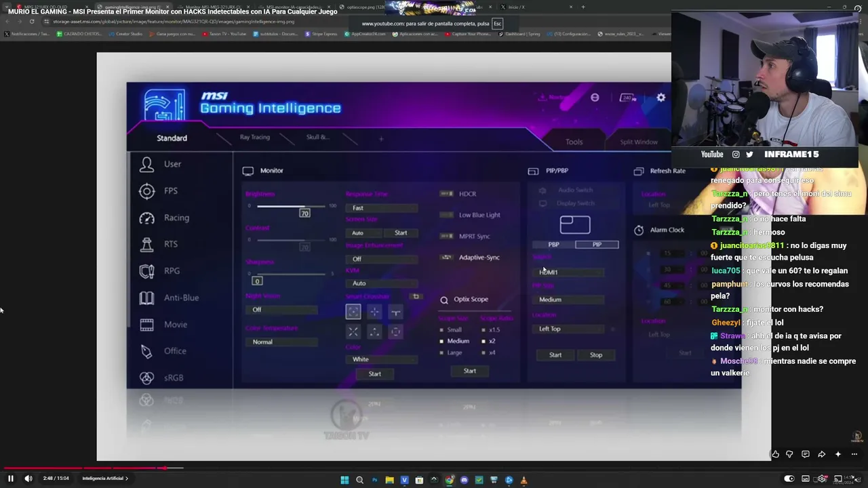Click the PIP/PBP Stop button
Image resolution: width=868 pixels, height=488 pixels.
click(x=596, y=355)
